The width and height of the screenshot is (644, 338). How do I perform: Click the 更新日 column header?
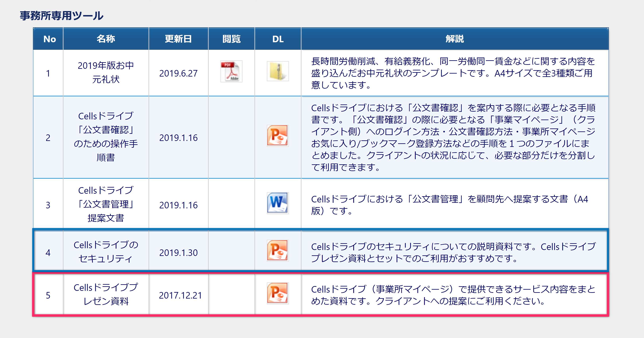pos(178,39)
